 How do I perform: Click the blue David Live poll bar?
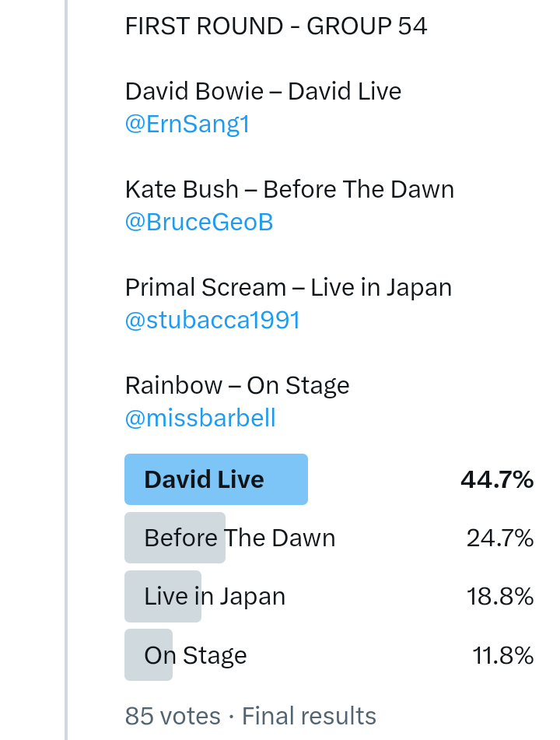pos(215,479)
